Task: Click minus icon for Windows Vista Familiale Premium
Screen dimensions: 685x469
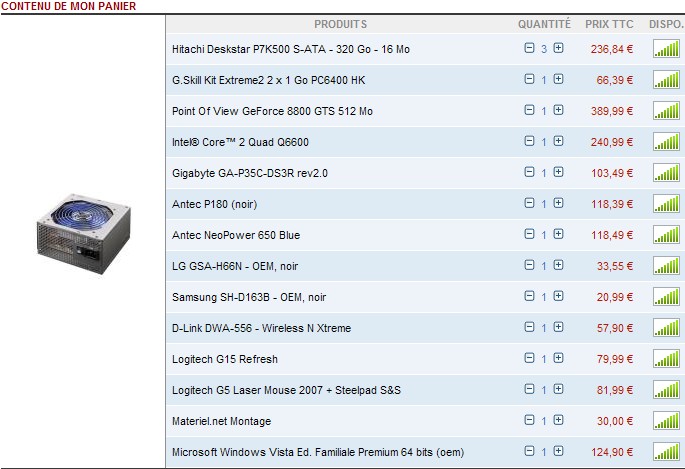Action: [x=529, y=451]
